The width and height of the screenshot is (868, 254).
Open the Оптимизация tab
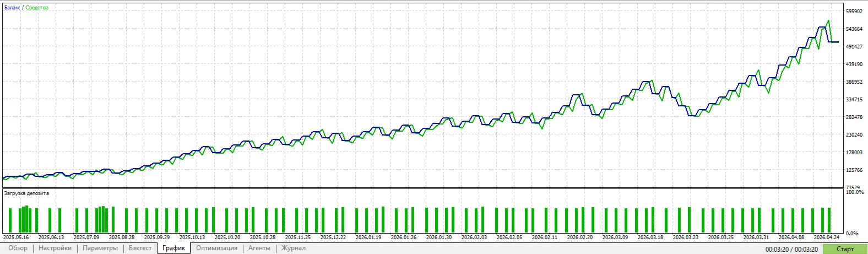[x=217, y=248]
